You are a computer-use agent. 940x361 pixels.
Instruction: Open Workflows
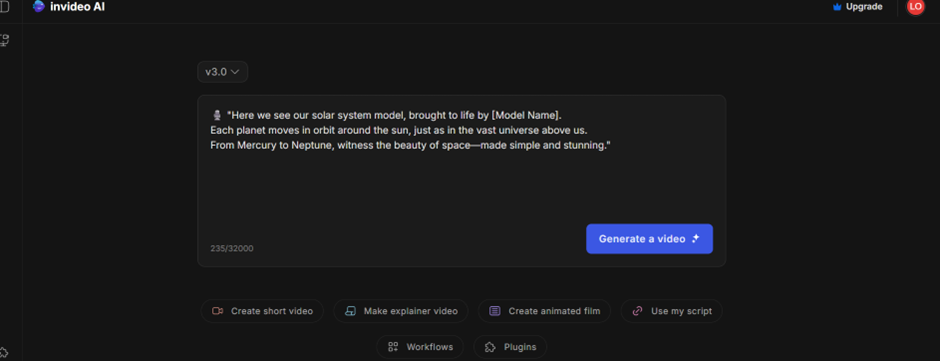[420, 347]
